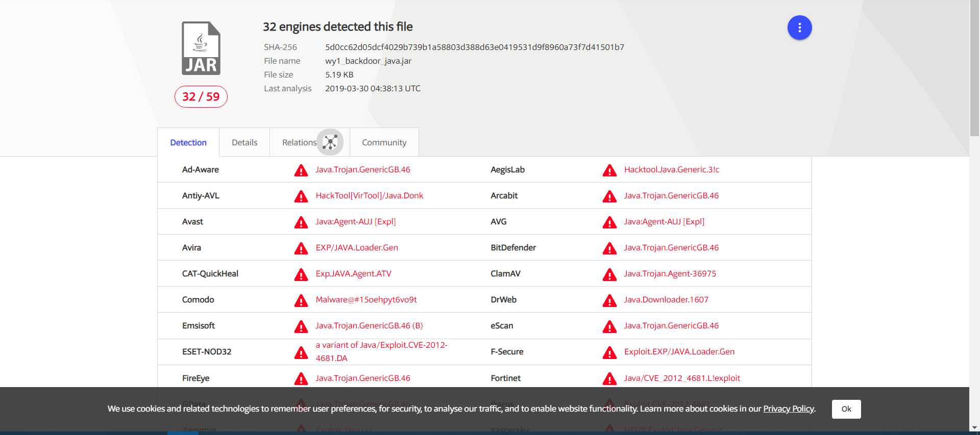Viewport: 980px width, 435px height.
Task: Click Emsisoft result Java.Trojan.GenericGB.46 (B)
Action: coord(369,325)
